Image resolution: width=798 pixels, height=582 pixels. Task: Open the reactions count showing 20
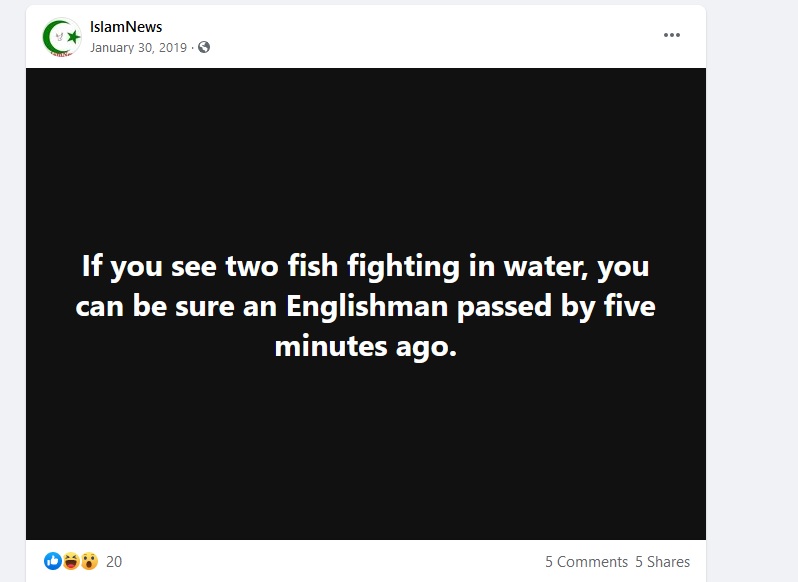point(114,561)
